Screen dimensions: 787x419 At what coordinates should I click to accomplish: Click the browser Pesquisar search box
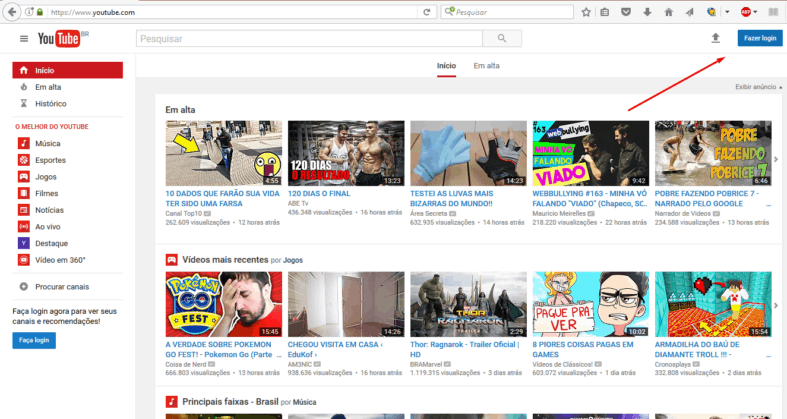pyautogui.click(x=507, y=12)
